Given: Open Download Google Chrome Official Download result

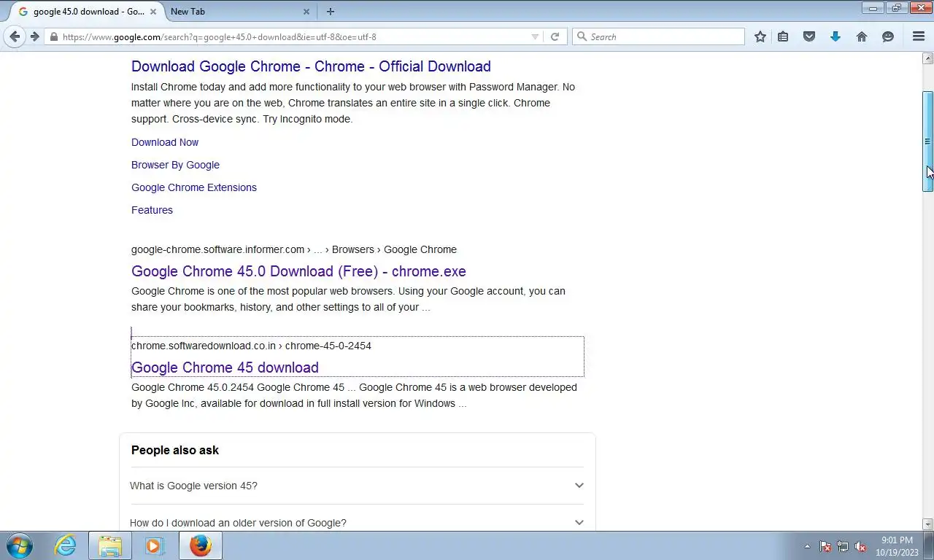Looking at the screenshot, I should 311,66.
